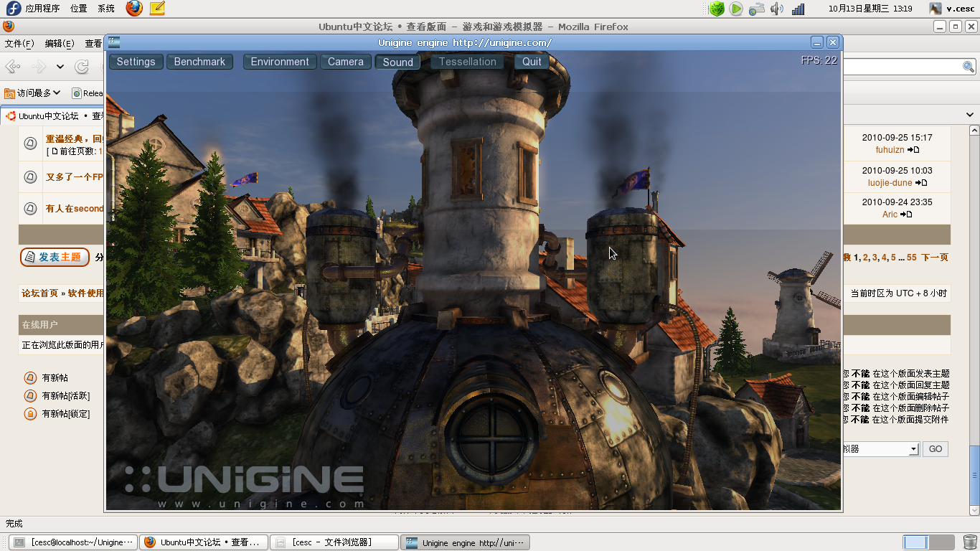Open the Environment menu in Unigine
Image resolution: width=980 pixels, height=551 pixels.
click(x=280, y=62)
